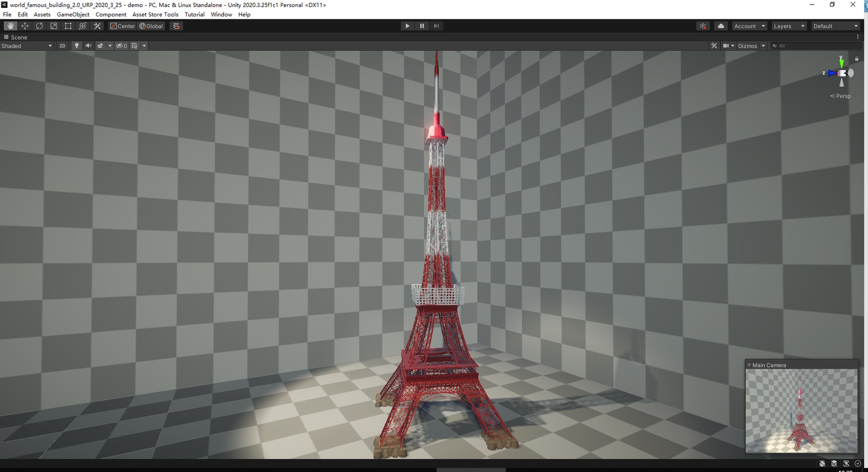
Task: Open the Account dropdown
Action: point(749,26)
